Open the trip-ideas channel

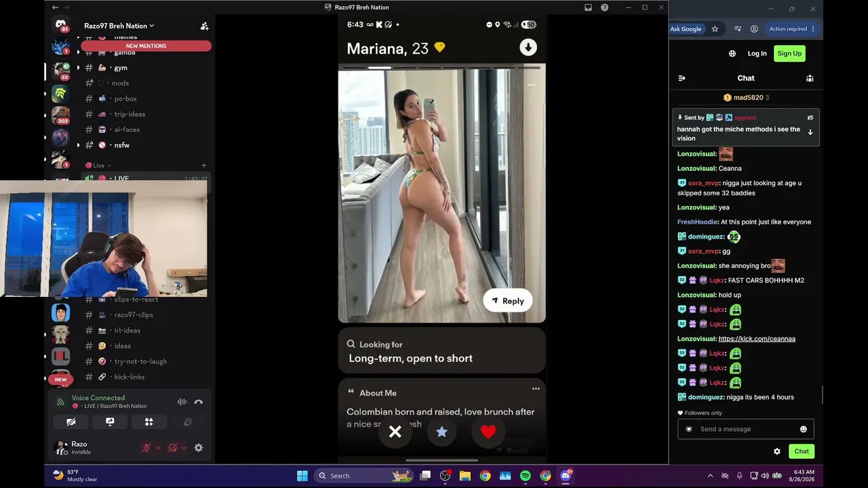147,115
